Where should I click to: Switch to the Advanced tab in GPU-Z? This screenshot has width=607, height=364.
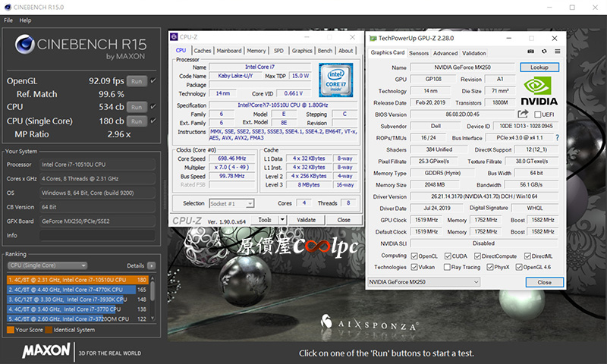pos(445,53)
